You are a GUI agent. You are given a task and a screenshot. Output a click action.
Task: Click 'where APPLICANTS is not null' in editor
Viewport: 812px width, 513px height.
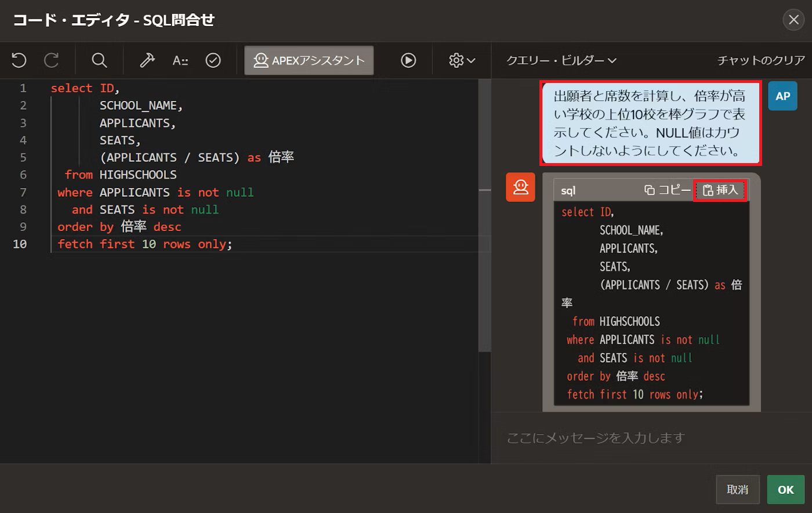pos(155,192)
